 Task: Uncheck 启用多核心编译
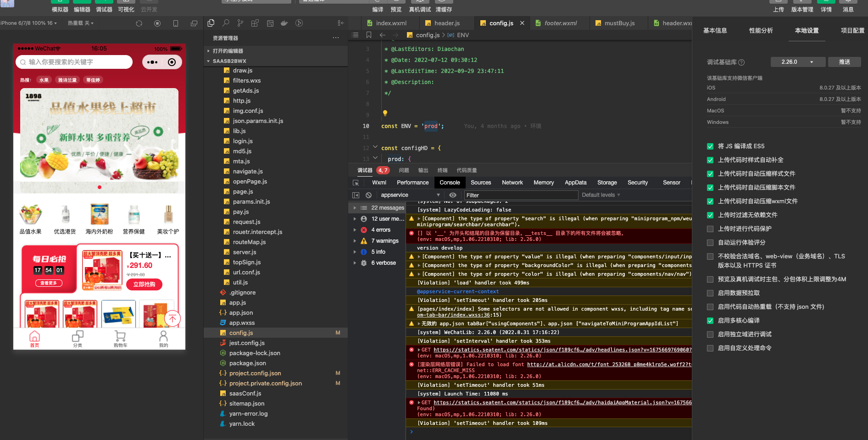pos(710,321)
